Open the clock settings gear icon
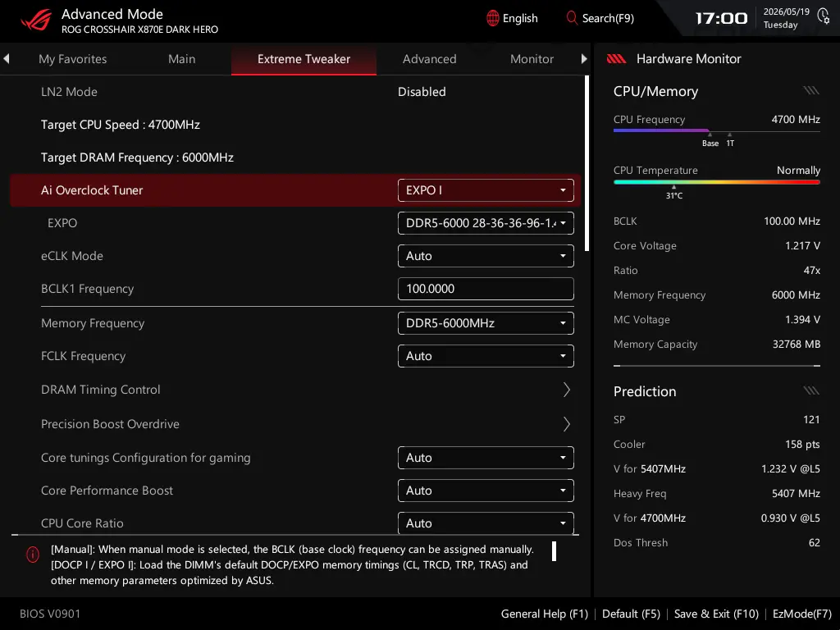This screenshot has width=840, height=630. click(x=824, y=16)
